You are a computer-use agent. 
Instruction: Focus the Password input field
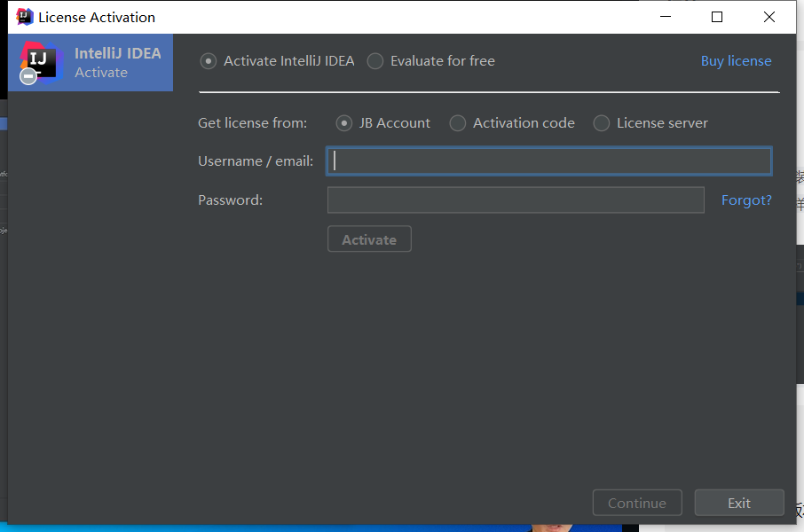[x=516, y=199]
